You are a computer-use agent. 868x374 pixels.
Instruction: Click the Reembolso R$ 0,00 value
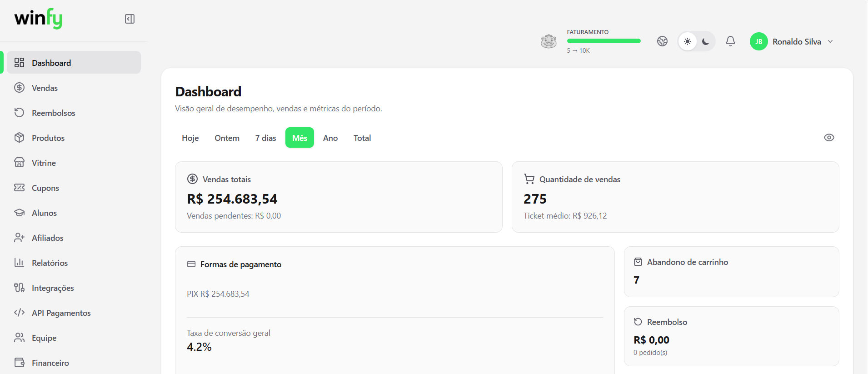point(651,340)
